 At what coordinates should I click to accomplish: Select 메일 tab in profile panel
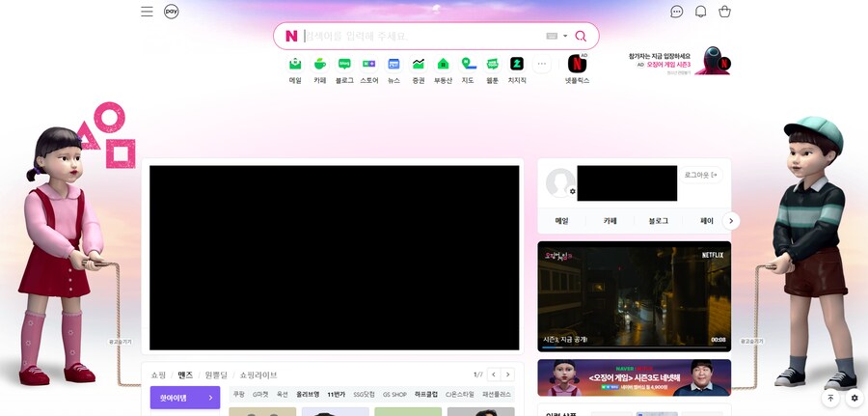tap(561, 220)
